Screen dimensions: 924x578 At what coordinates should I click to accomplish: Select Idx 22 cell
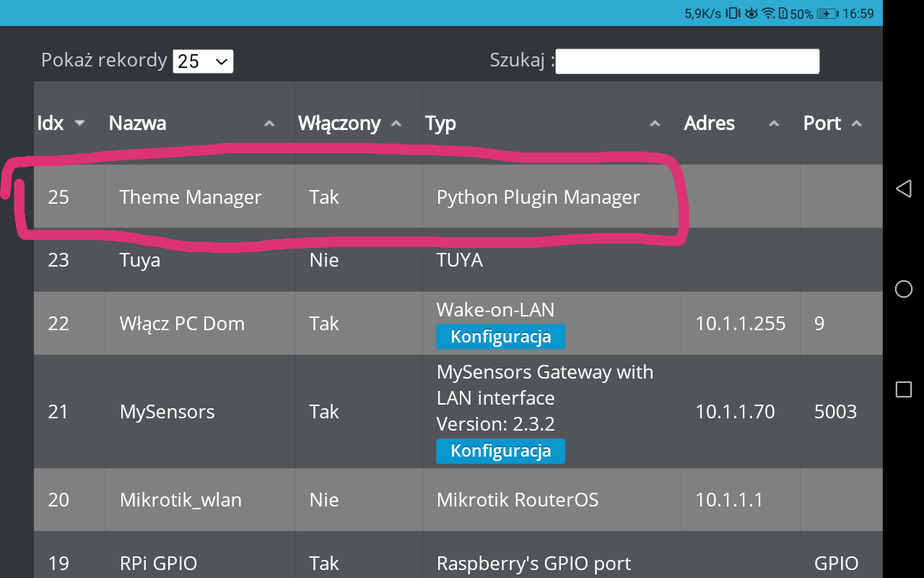coord(58,324)
